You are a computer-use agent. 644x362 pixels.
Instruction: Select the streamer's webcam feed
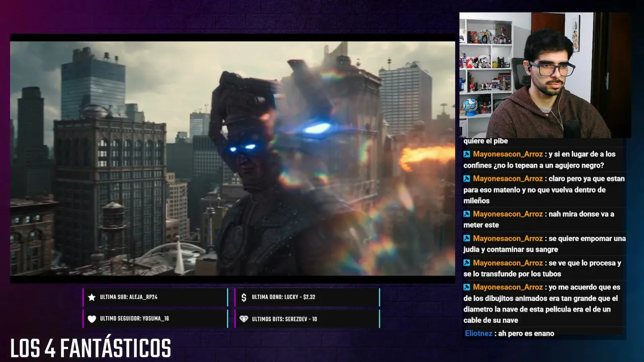tap(545, 75)
